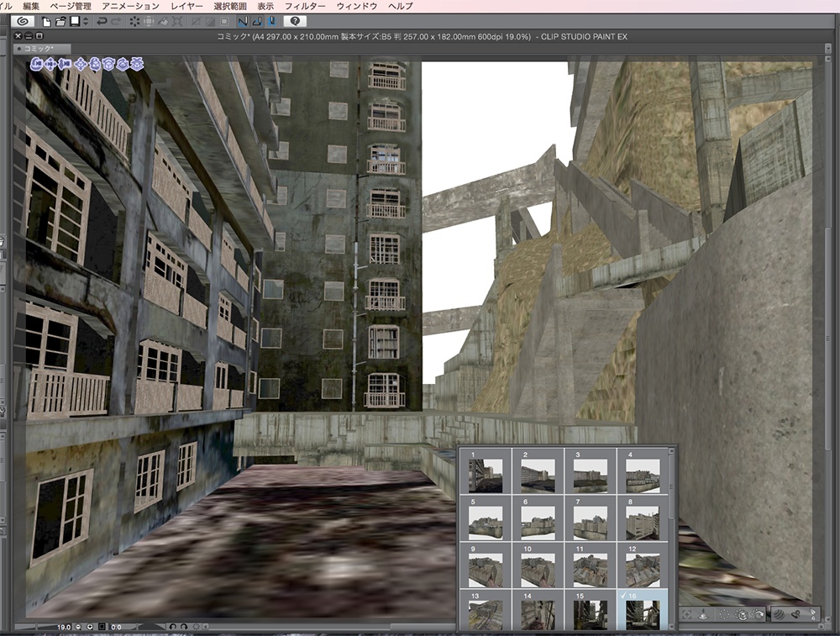The height and width of the screenshot is (636, 840).
Task: Toggle Snap to Ruler
Action: pos(243,22)
